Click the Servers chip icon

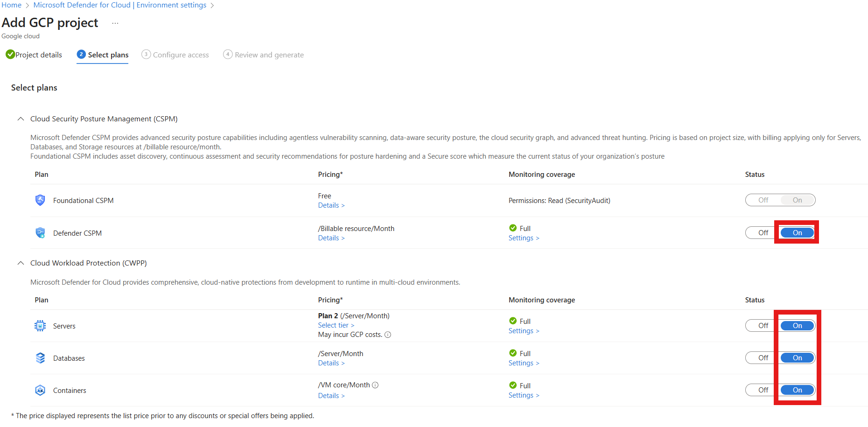[x=40, y=326]
